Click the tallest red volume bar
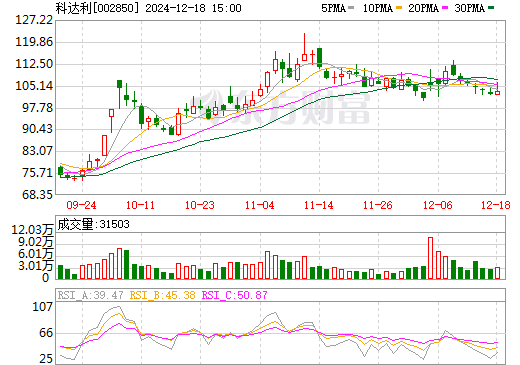Viewport: 520px width, 365px height. 430,258
